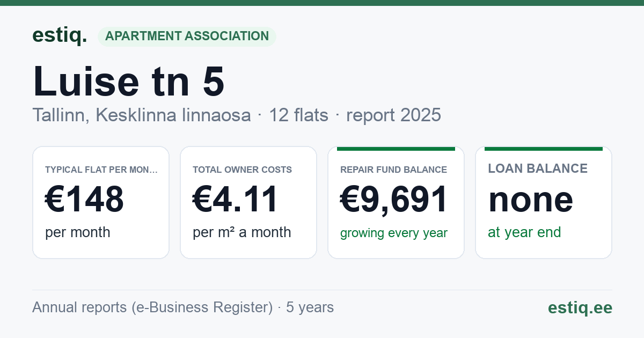Click the €9,691 value

[x=394, y=200]
